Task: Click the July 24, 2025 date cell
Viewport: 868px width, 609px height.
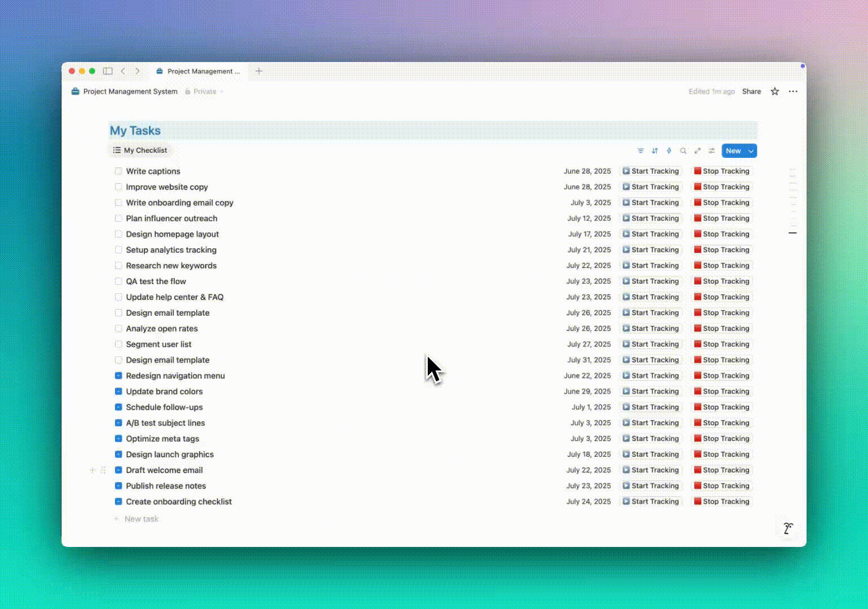Action: pyautogui.click(x=588, y=501)
